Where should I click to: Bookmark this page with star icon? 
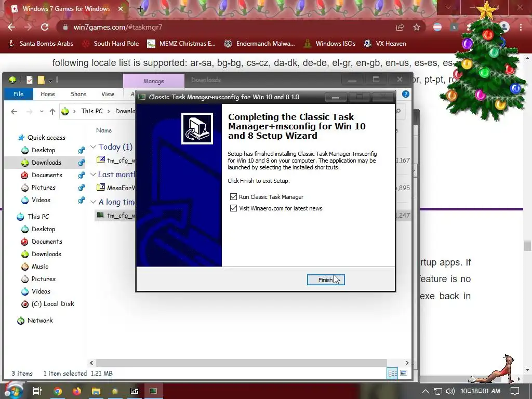417,27
